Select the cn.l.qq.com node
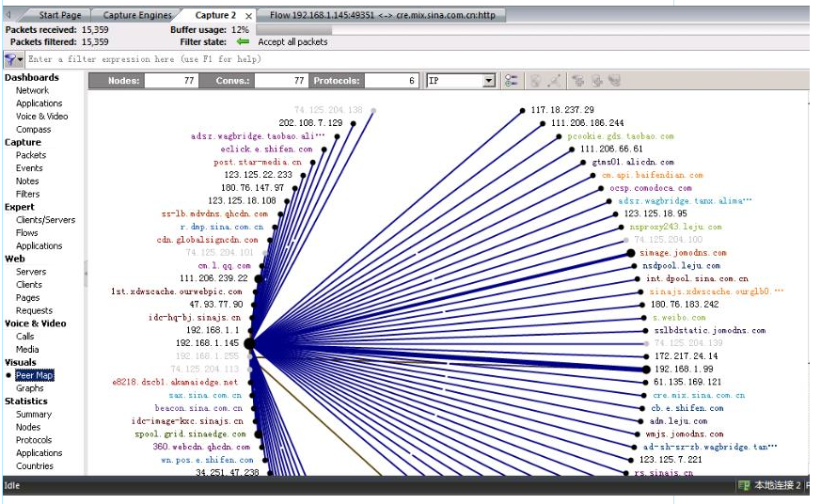821x504 pixels. [224, 266]
